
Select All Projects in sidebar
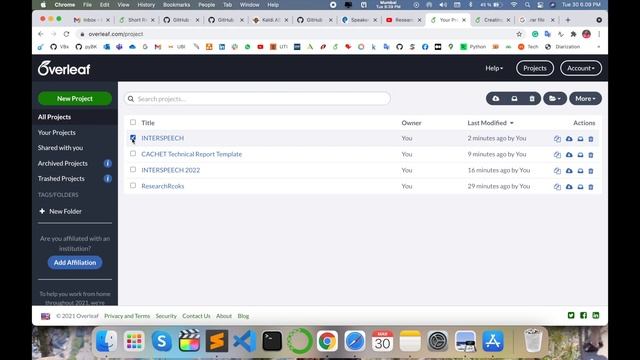point(75,117)
